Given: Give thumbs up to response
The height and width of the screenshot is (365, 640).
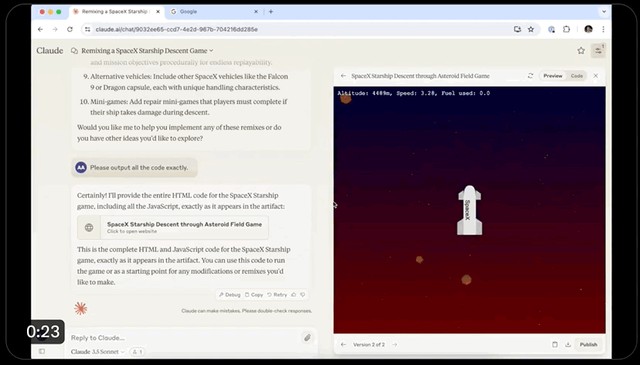Looking at the screenshot, I should (x=293, y=295).
